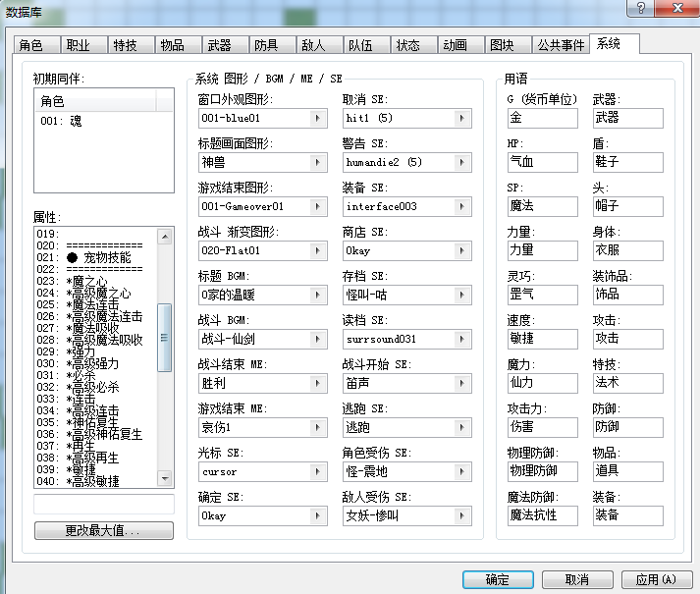Click the attribute list scroll up arrow
The image size is (700, 594).
[x=165, y=237]
